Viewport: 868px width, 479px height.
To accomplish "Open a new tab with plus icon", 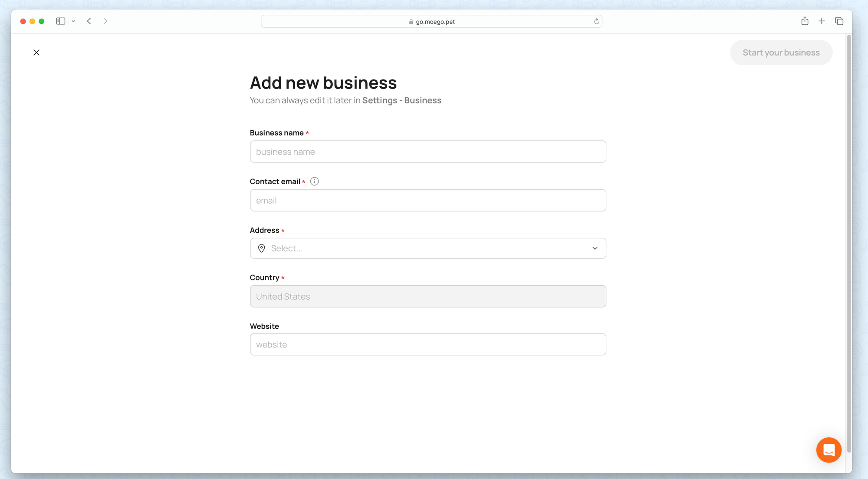I will click(x=822, y=21).
